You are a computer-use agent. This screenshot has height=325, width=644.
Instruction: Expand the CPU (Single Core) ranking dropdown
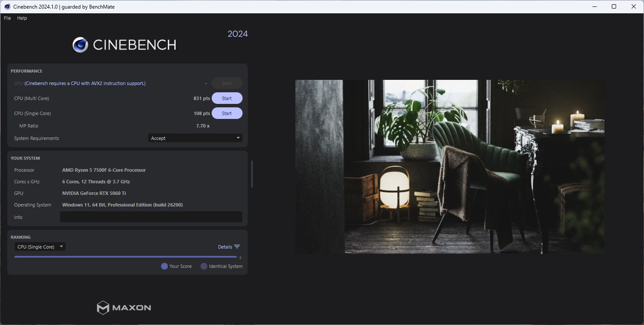(40, 247)
